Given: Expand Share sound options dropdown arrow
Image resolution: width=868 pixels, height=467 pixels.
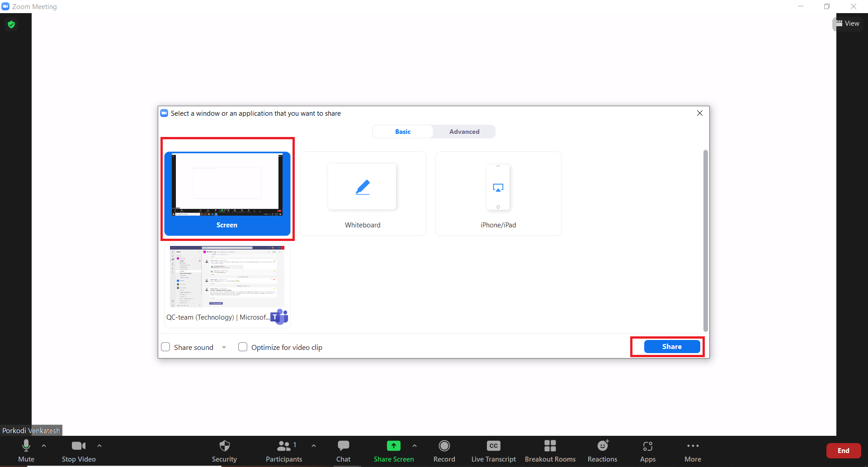Looking at the screenshot, I should pyautogui.click(x=224, y=347).
